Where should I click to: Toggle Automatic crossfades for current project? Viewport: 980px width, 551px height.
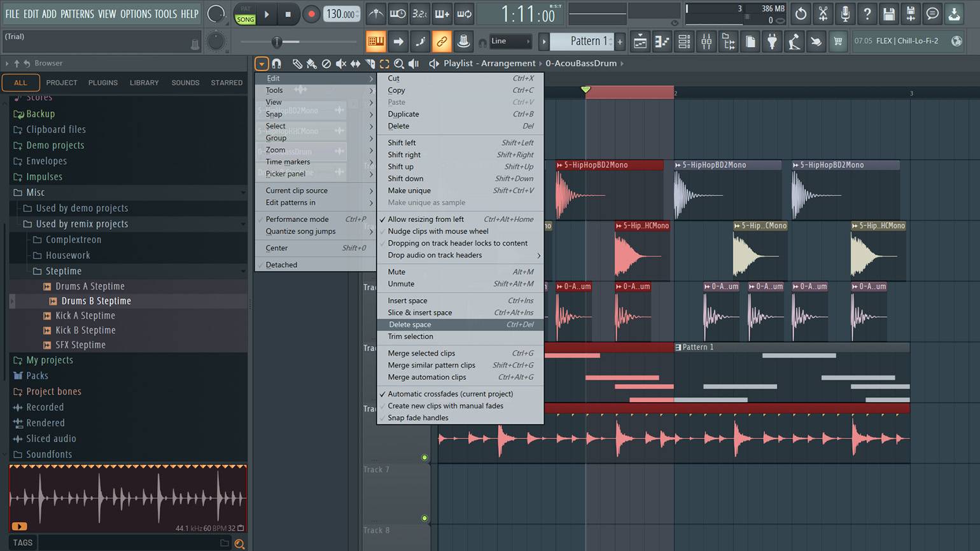click(x=450, y=394)
